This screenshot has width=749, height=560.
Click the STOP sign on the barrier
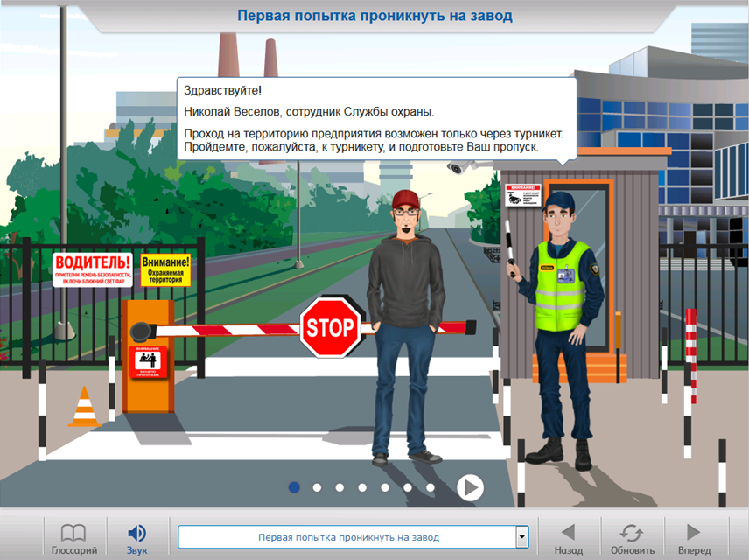coord(330,328)
